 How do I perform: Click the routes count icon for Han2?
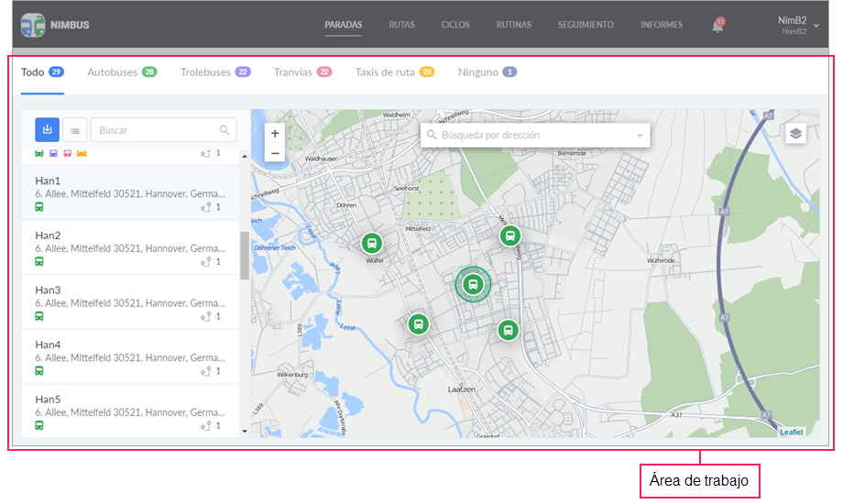(x=207, y=262)
